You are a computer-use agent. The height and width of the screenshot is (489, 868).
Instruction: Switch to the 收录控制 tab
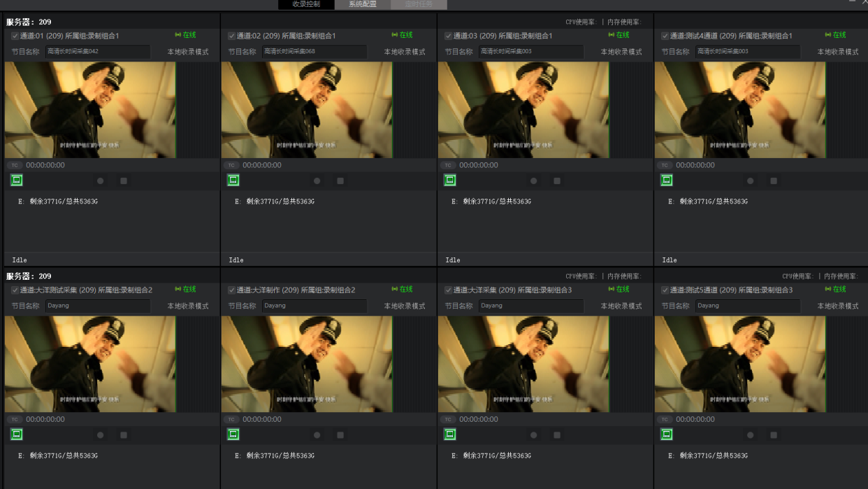pyautogui.click(x=306, y=4)
